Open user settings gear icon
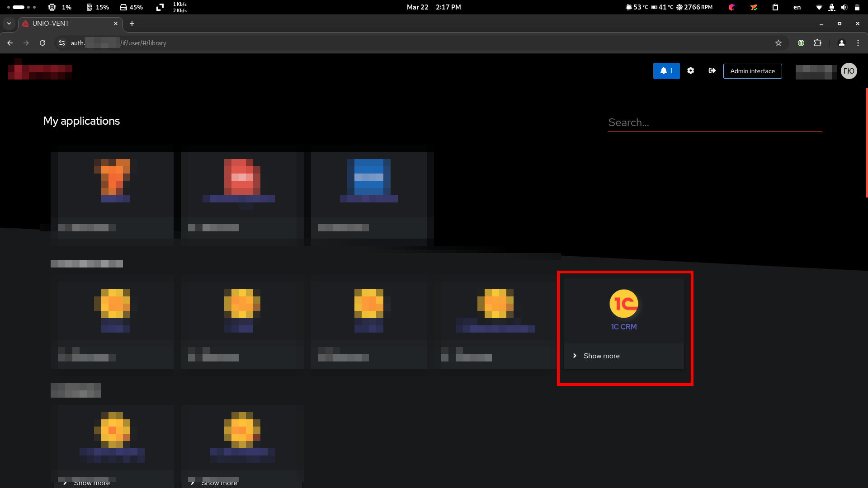The height and width of the screenshot is (488, 868). [690, 71]
